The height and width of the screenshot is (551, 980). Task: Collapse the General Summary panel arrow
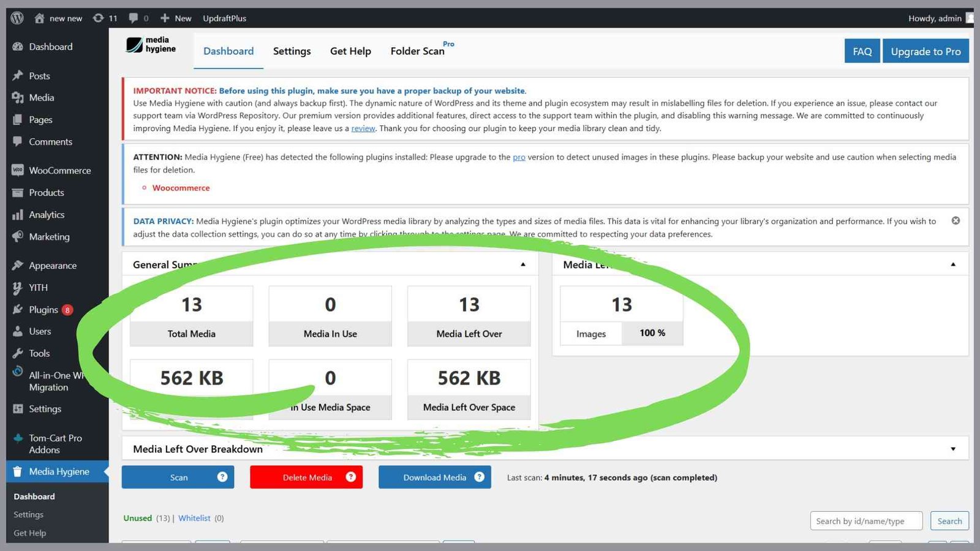point(523,264)
